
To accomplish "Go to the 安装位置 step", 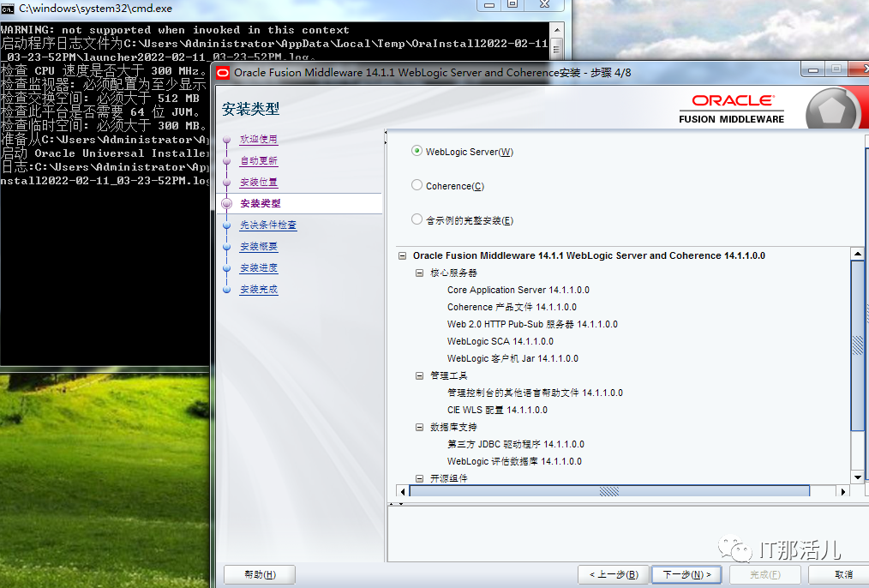I will (x=258, y=183).
